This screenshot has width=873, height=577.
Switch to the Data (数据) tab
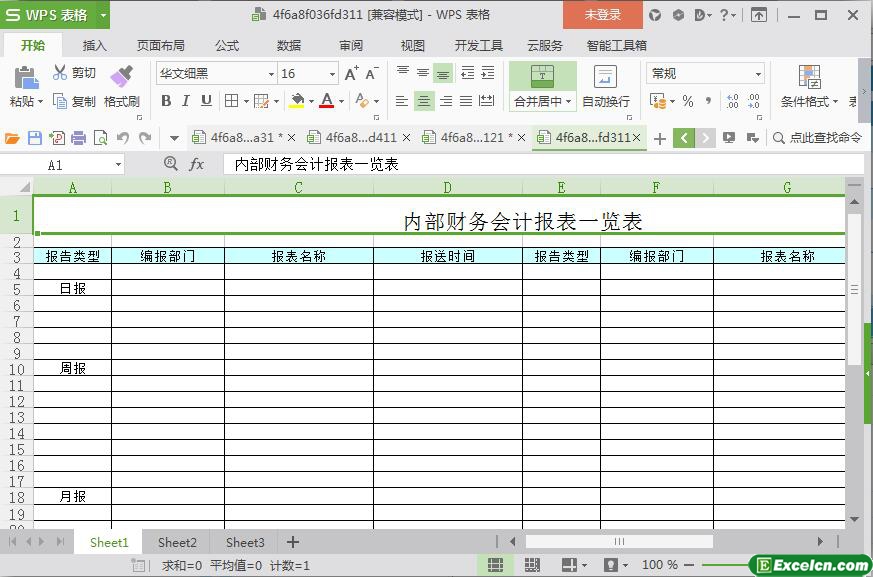[289, 46]
